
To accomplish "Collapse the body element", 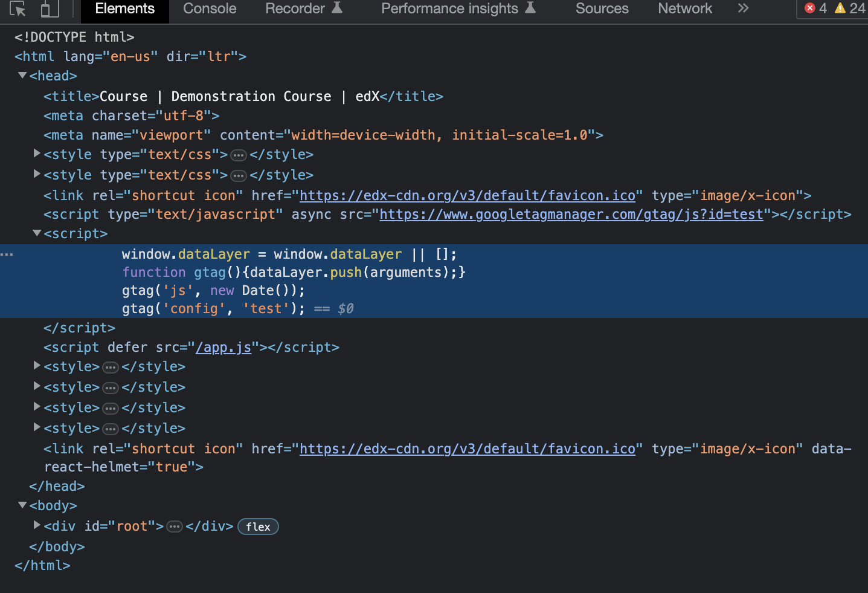I will (x=22, y=505).
